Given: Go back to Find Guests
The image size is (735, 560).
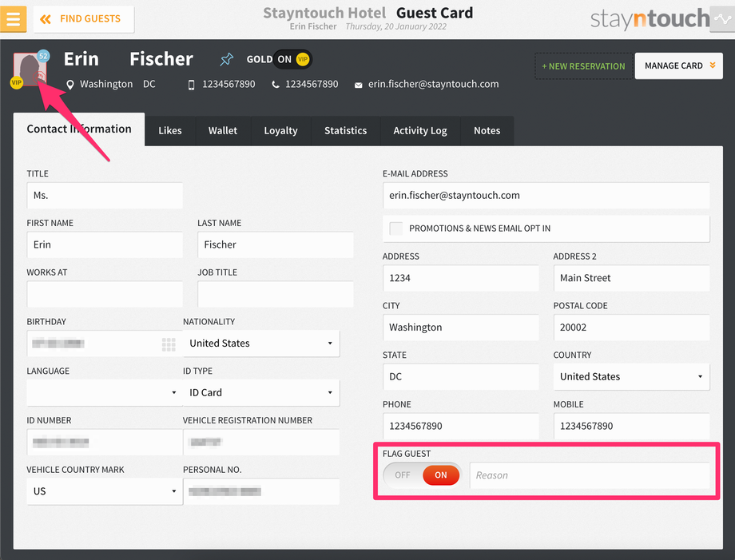Looking at the screenshot, I should point(83,19).
